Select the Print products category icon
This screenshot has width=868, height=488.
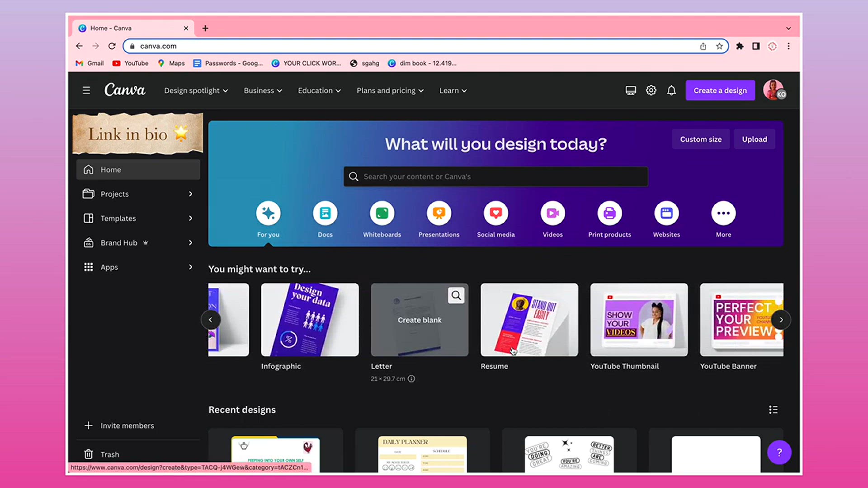click(610, 213)
